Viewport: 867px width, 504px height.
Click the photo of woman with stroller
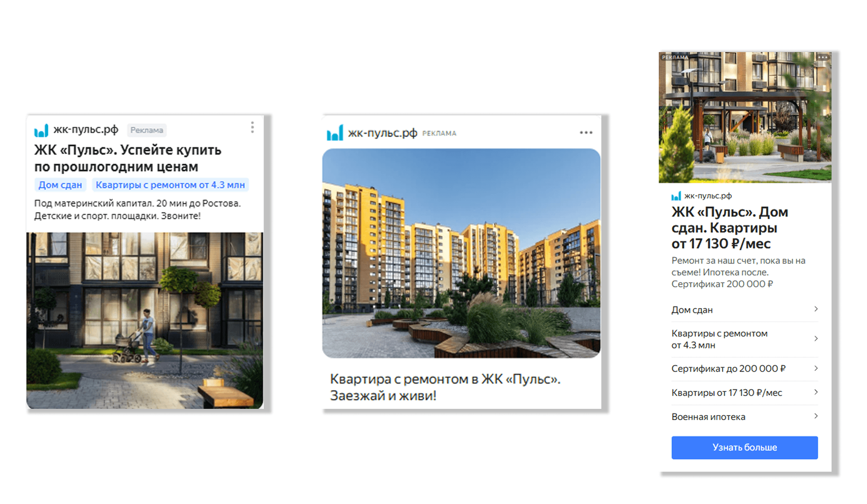[145, 320]
